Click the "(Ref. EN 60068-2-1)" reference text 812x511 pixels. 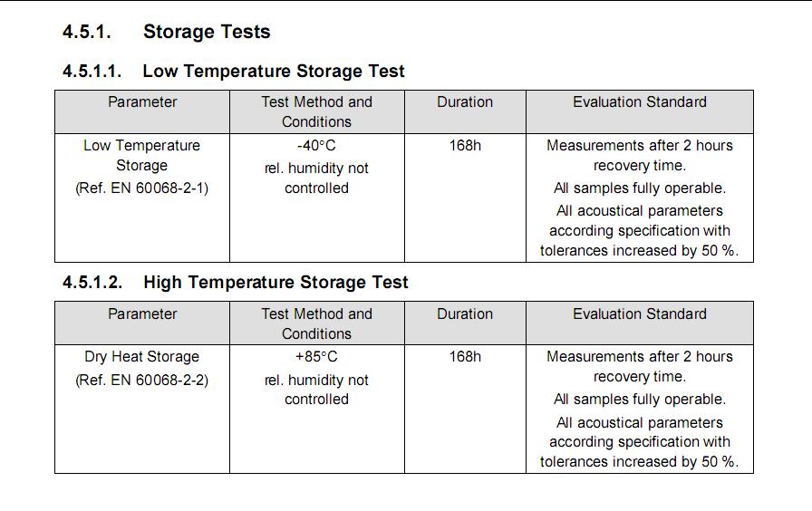tap(141, 188)
